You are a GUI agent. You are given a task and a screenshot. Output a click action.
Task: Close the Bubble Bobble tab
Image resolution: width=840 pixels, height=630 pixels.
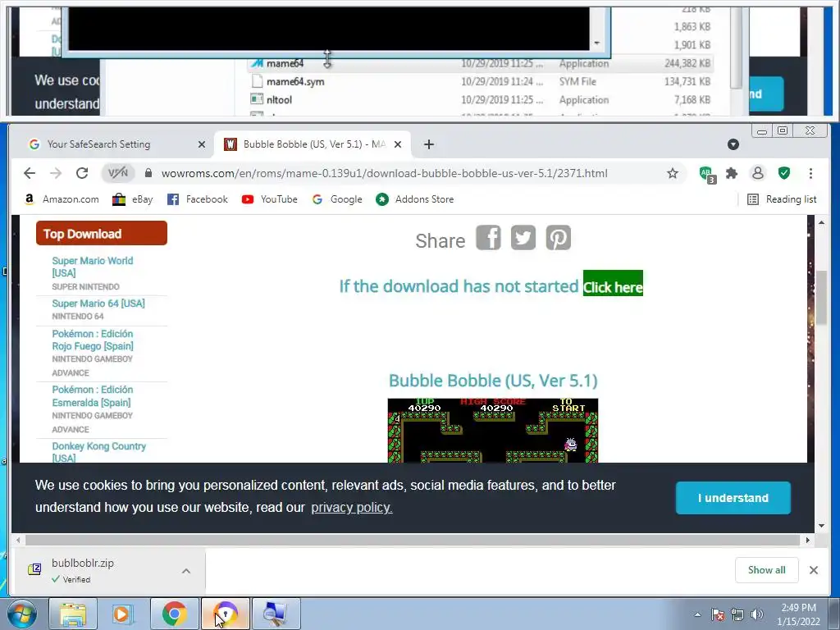pyautogui.click(x=398, y=144)
